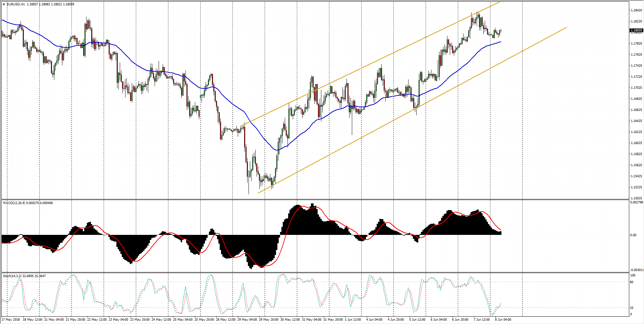The image size is (644, 324).
Task: Click the 1.15025 level on price scale
Action: (636, 198)
